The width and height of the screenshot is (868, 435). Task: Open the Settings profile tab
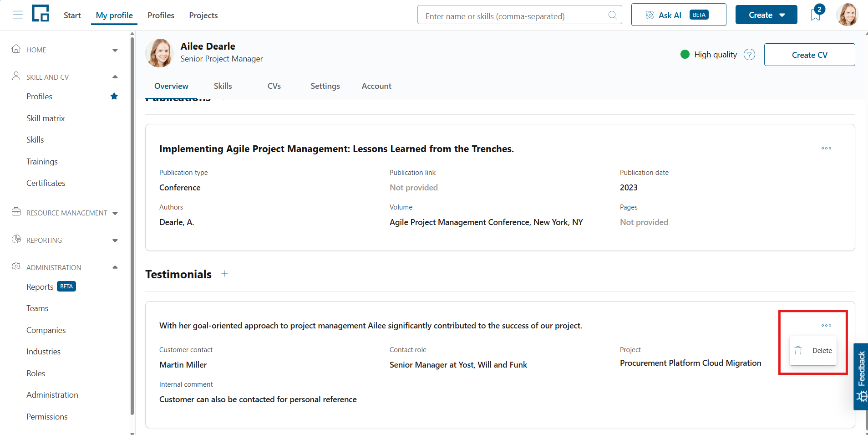coord(325,86)
